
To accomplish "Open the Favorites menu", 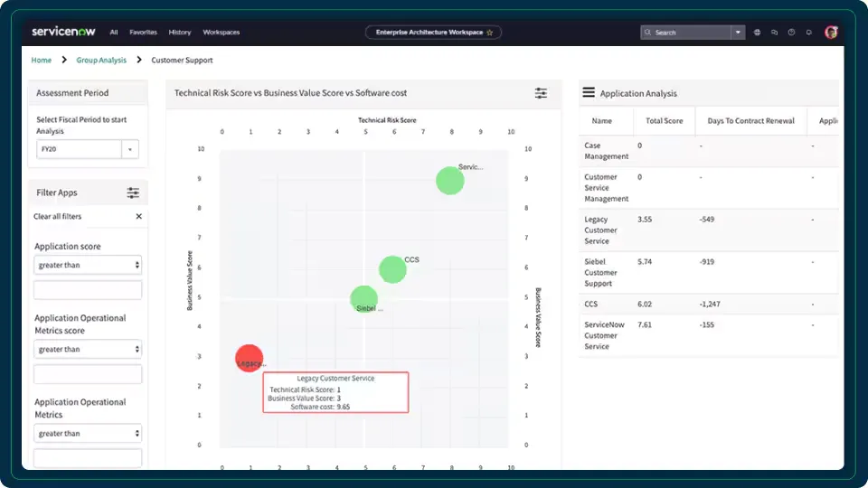I will click(x=144, y=33).
